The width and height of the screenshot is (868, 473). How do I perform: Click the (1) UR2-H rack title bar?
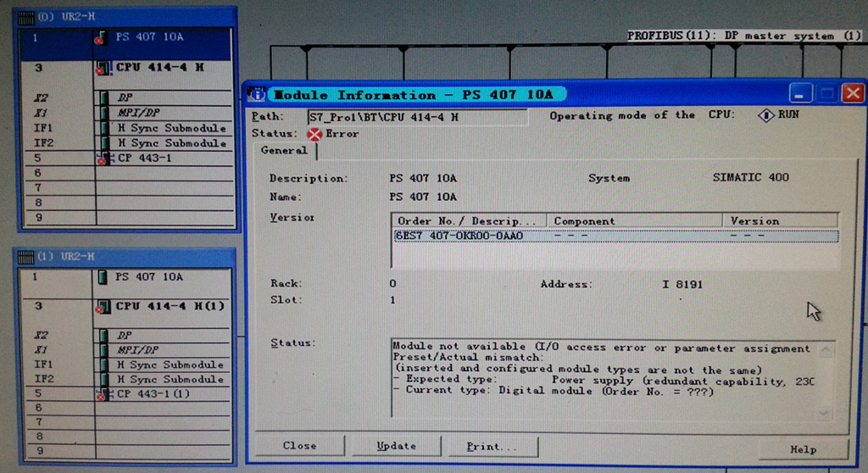click(x=126, y=257)
